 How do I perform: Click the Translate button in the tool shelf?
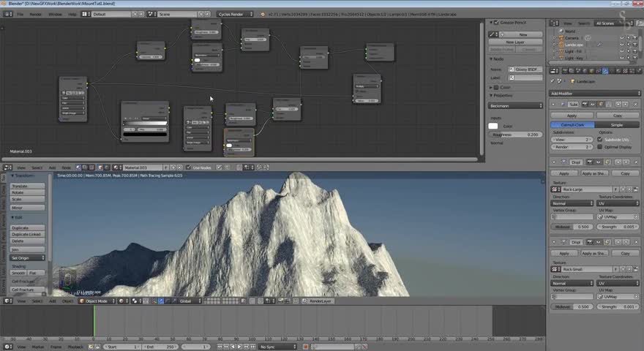28,186
